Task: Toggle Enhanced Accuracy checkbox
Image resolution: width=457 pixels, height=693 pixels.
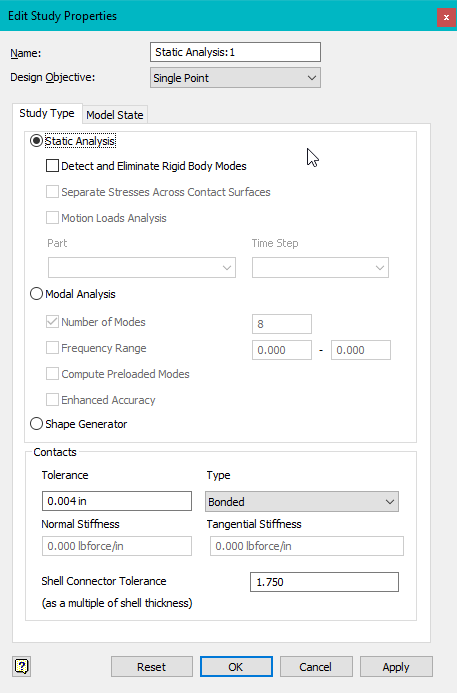Action: (x=52, y=400)
